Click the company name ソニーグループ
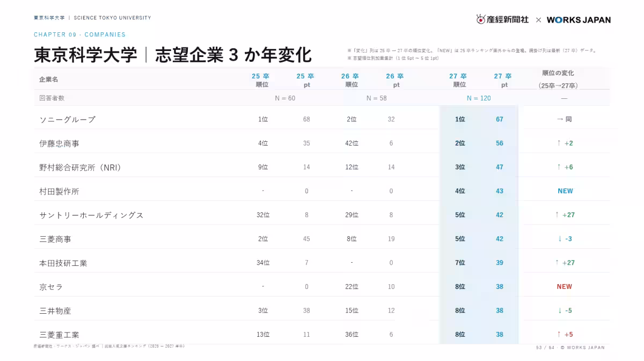The height and width of the screenshot is (361, 644). [x=67, y=119]
